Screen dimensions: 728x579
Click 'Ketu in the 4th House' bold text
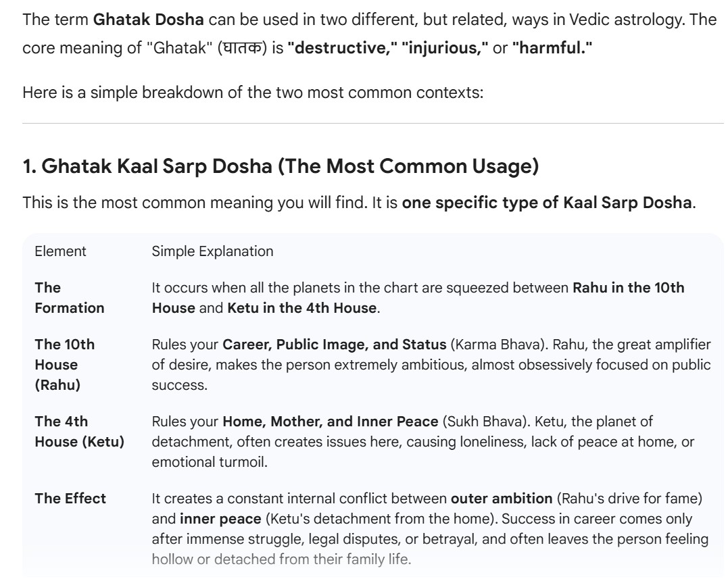click(x=301, y=308)
